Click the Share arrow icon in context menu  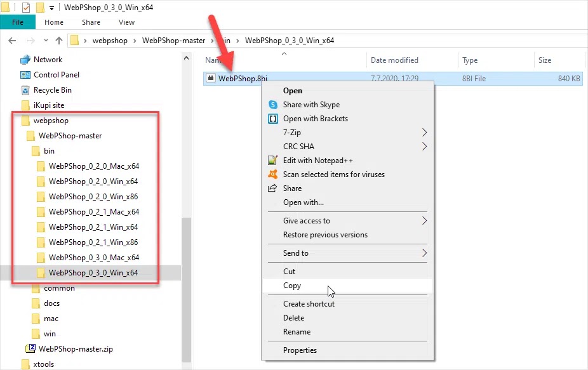pyautogui.click(x=272, y=188)
